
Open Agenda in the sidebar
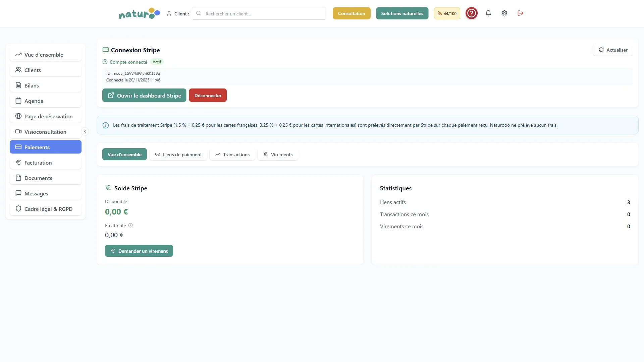46,101
